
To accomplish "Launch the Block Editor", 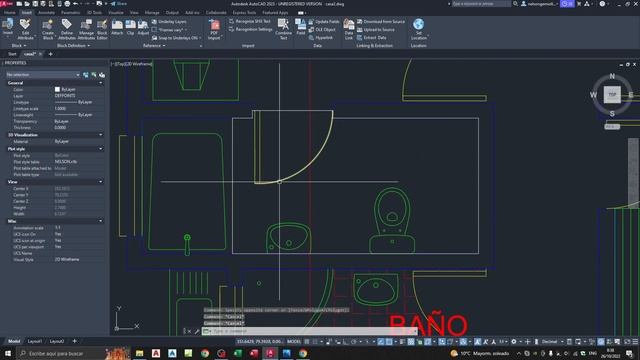I will click(x=102, y=29).
